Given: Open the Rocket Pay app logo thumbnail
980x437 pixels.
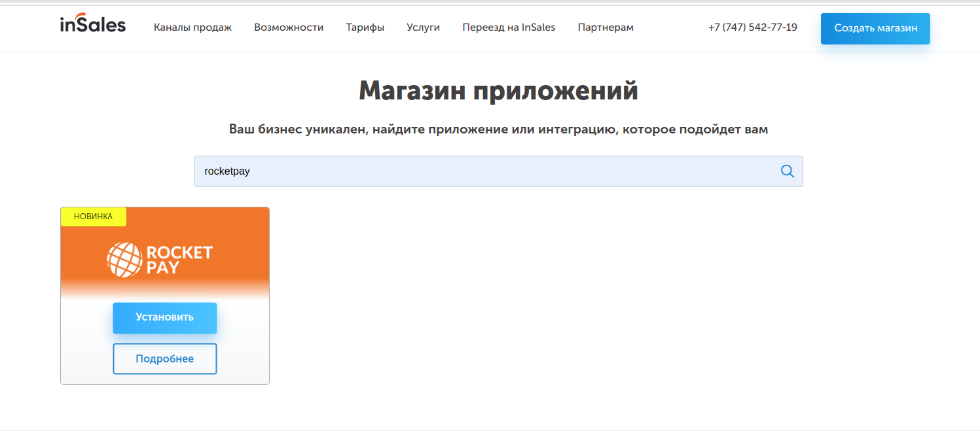Looking at the screenshot, I should point(160,260).
